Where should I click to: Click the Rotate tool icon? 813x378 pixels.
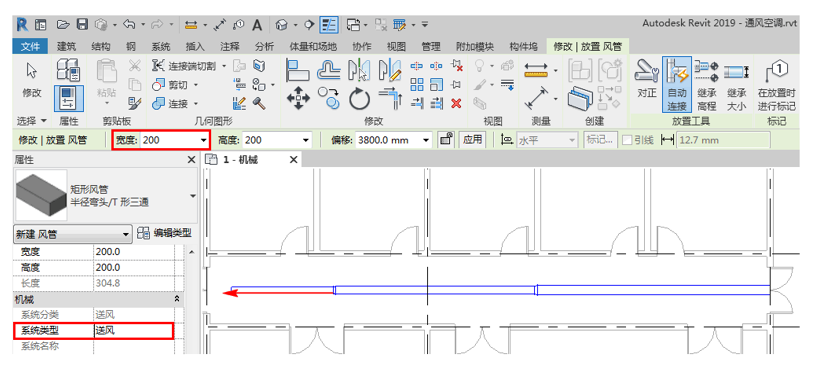(x=359, y=99)
